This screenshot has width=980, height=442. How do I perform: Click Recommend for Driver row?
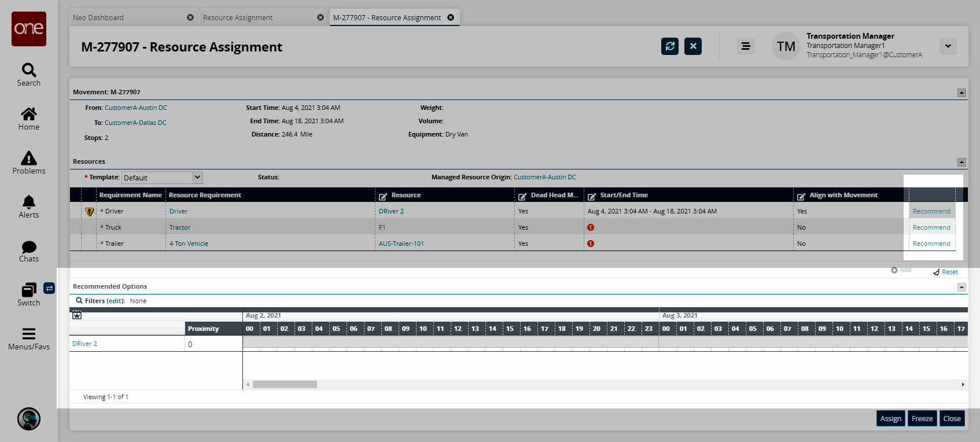(931, 211)
